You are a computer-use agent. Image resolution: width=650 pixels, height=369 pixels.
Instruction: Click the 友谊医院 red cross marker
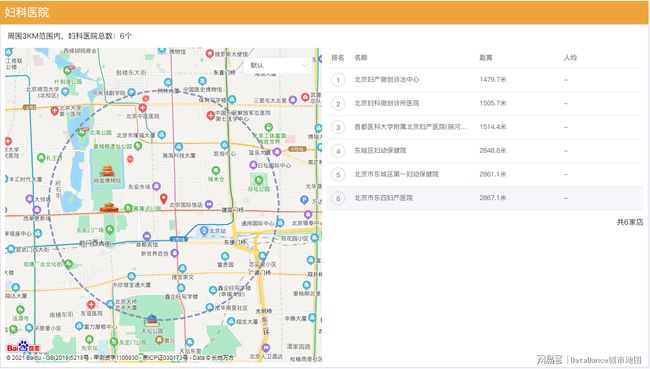click(x=91, y=305)
